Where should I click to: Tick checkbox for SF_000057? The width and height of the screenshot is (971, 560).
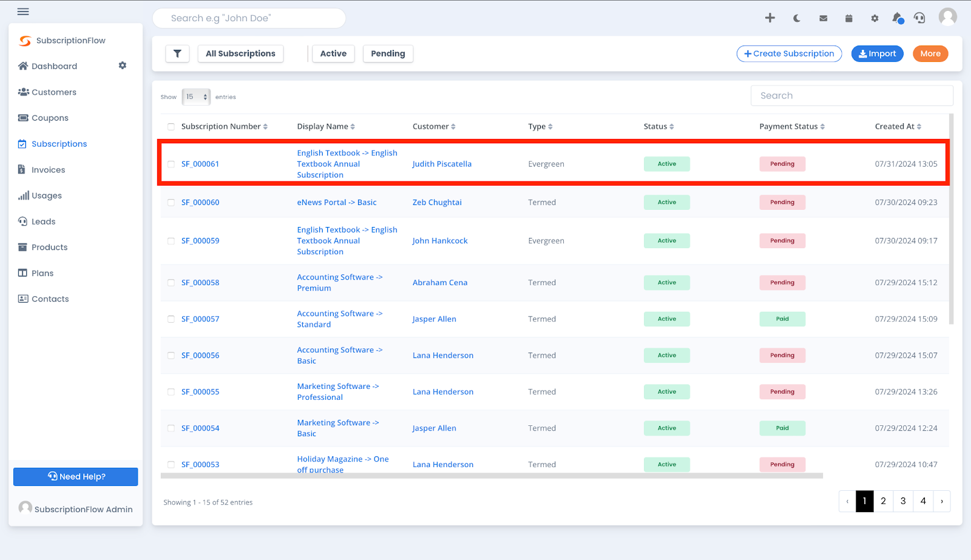tap(171, 319)
